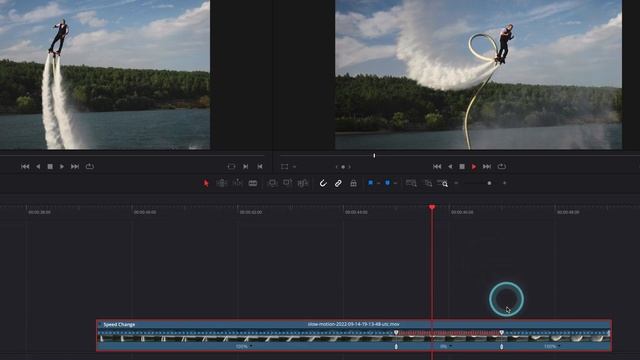The height and width of the screenshot is (360, 640).
Task: Stop source viewer playback
Action: (50, 167)
